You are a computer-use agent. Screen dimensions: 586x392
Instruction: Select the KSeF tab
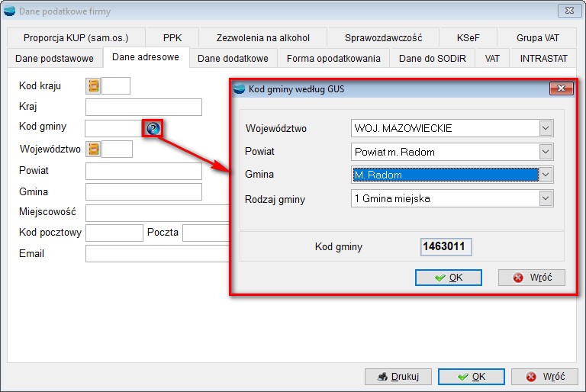(x=468, y=37)
